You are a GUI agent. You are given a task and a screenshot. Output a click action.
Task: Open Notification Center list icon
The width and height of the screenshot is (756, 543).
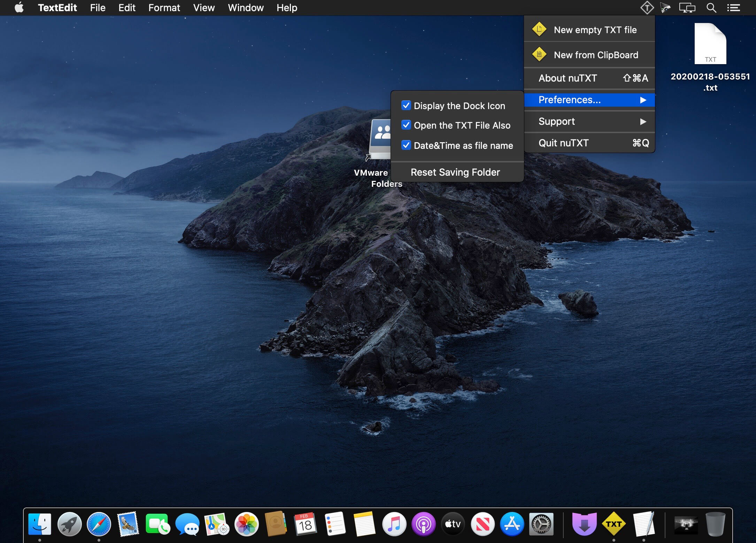733,8
